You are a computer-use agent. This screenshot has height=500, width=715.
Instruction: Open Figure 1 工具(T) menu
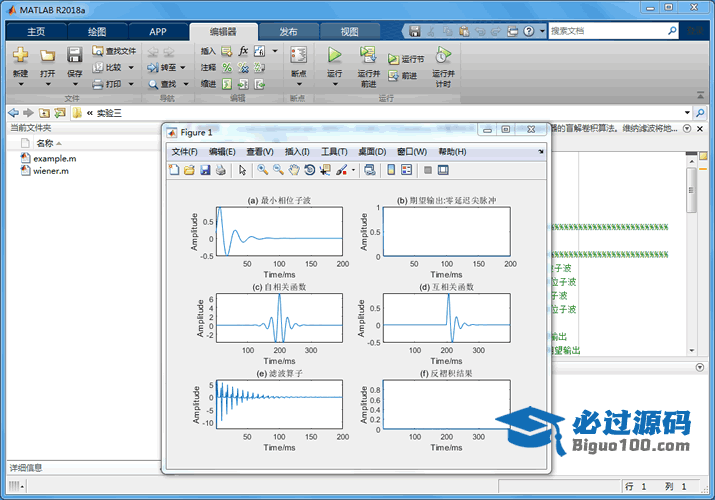pos(334,152)
